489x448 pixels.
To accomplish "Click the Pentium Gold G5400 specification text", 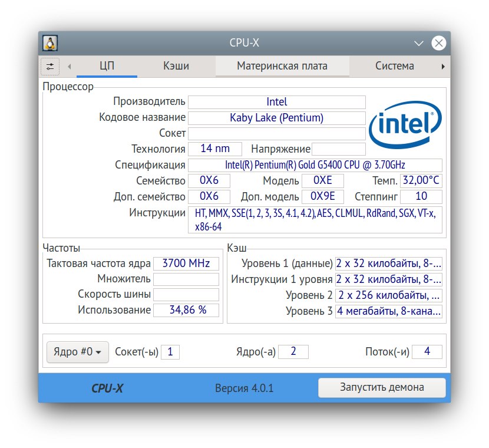I will click(x=315, y=165).
